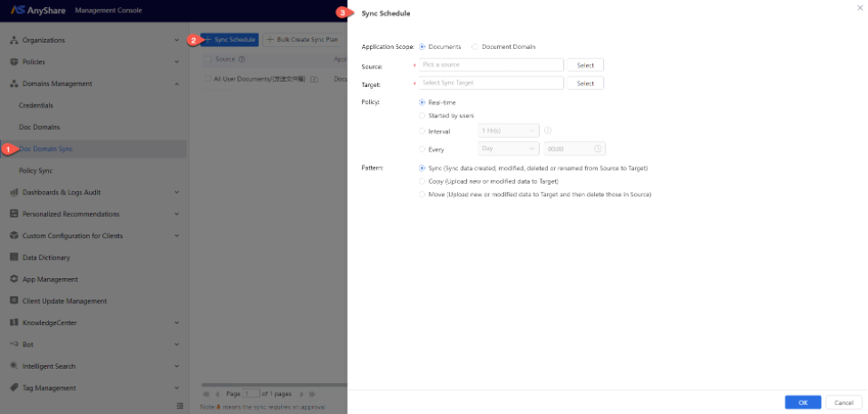Expand the Tag Management chevron

pos(177,388)
